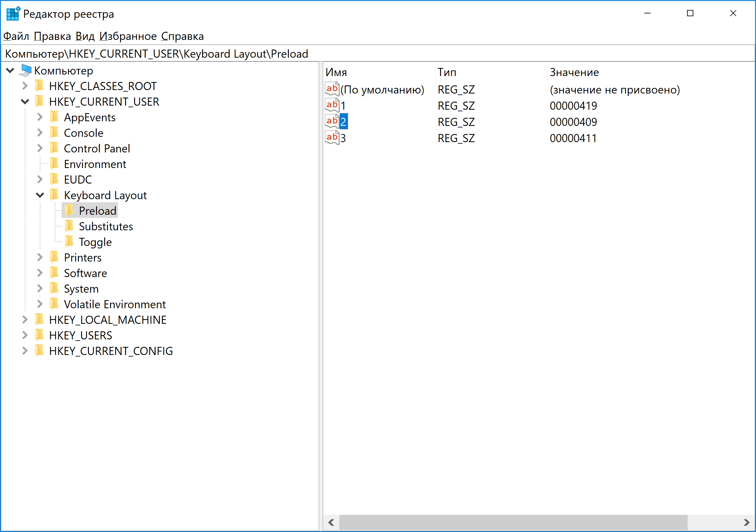
Task: Expand the HKEY_LOCAL_MACHINE node
Action: coord(25,319)
